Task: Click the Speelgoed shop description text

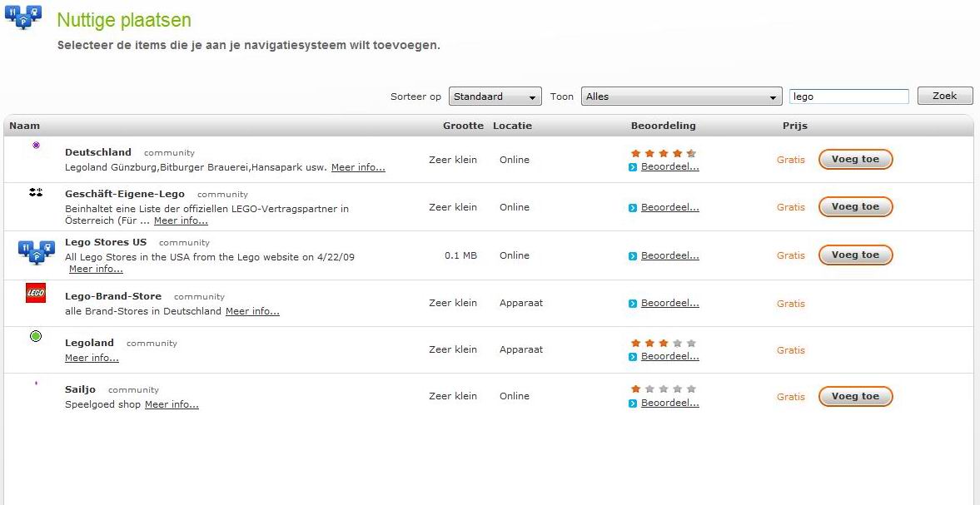Action: [x=104, y=404]
